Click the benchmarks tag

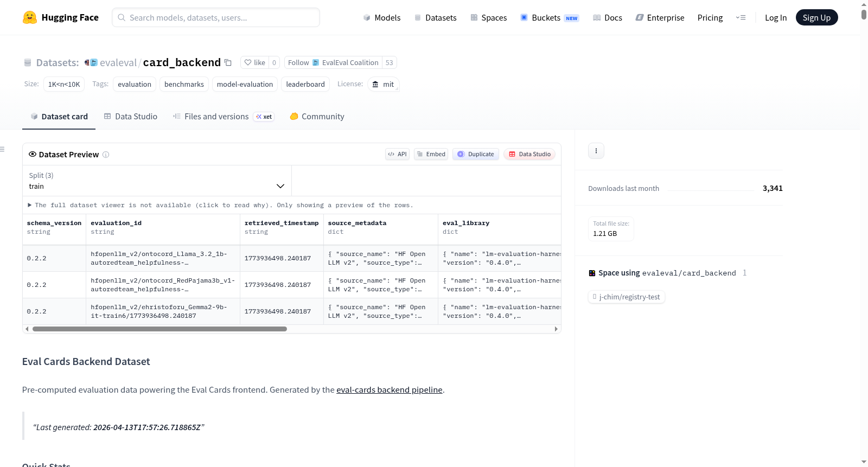184,84
